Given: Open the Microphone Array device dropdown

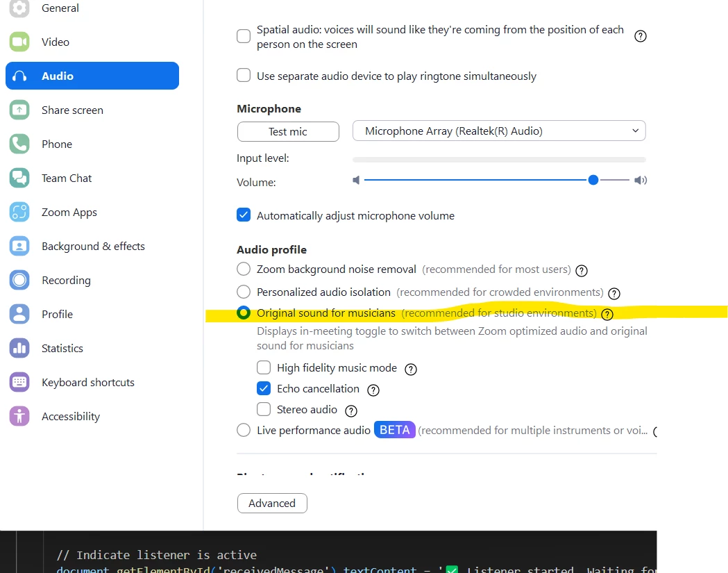Looking at the screenshot, I should point(499,131).
